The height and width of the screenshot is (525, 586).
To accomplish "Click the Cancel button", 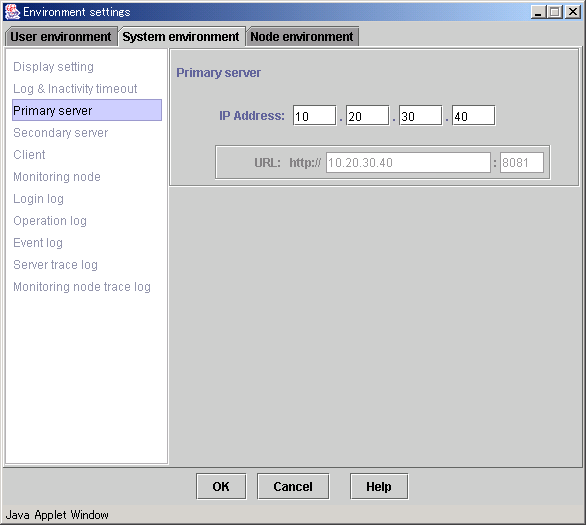I will [293, 487].
